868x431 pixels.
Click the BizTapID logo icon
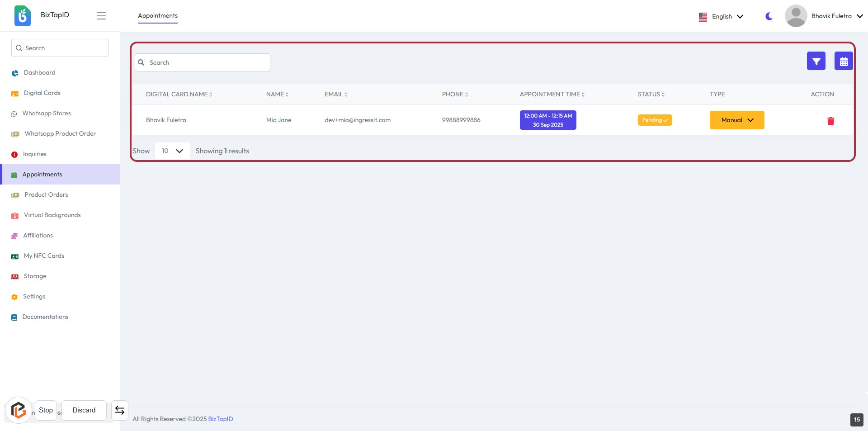pyautogui.click(x=23, y=16)
